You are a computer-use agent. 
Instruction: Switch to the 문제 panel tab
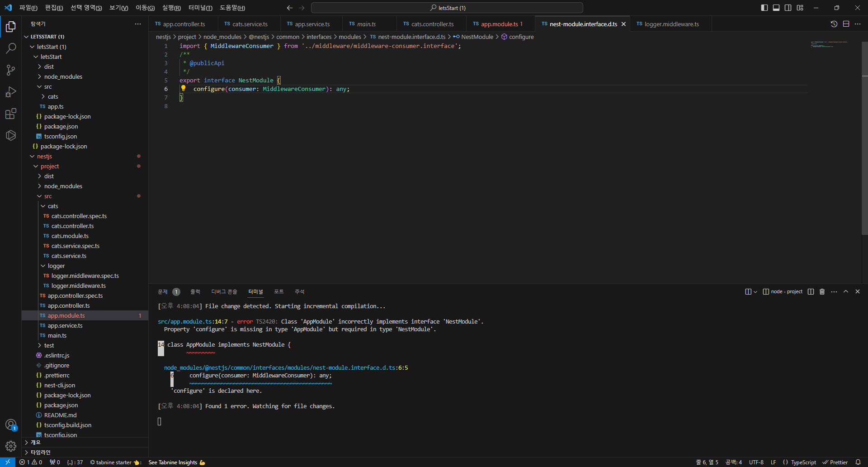(x=169, y=292)
